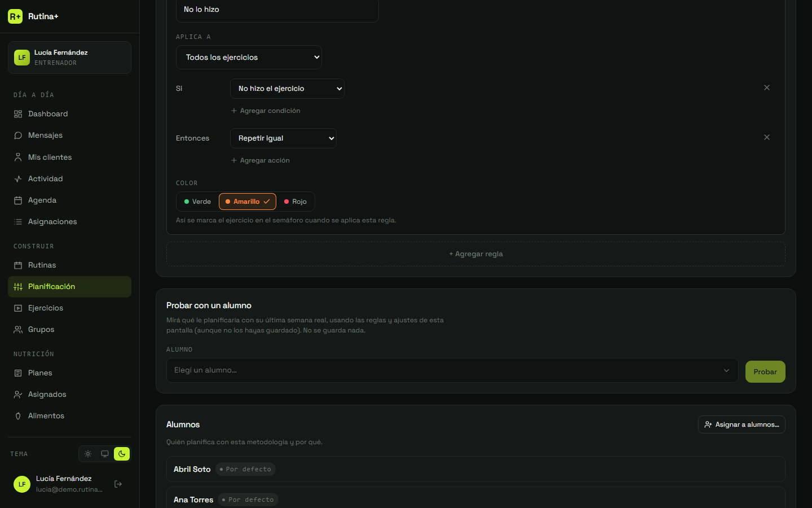
Task: Switch to system theme monitor icon
Action: point(105,454)
